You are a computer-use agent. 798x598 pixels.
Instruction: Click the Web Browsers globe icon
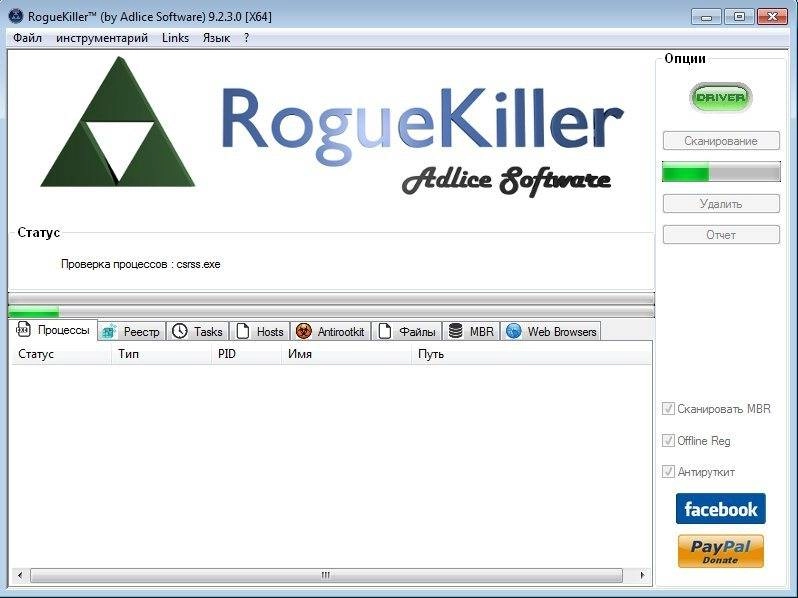click(514, 331)
